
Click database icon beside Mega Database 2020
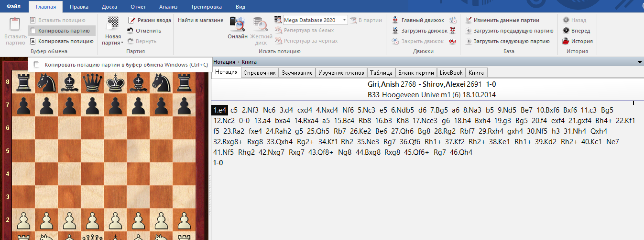[x=278, y=20]
